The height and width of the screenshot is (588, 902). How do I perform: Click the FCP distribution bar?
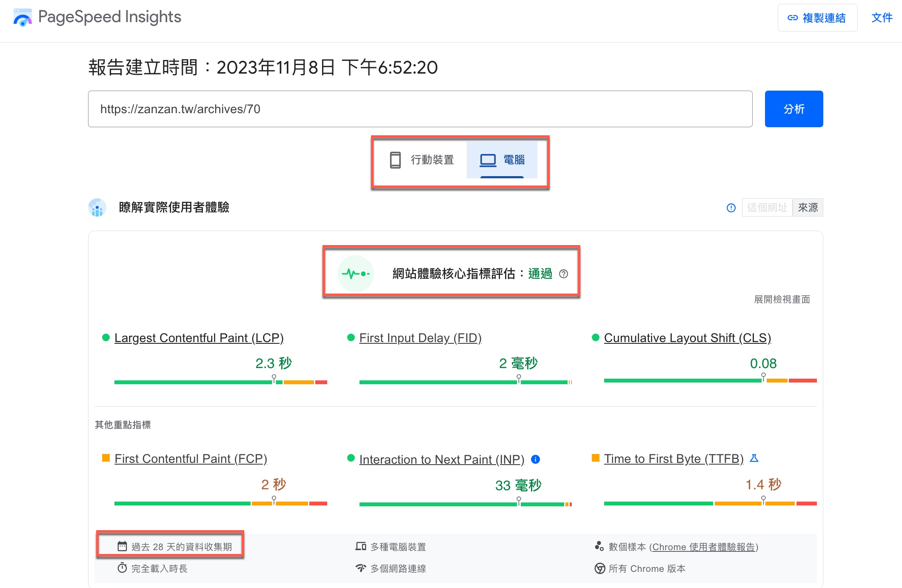221,503
